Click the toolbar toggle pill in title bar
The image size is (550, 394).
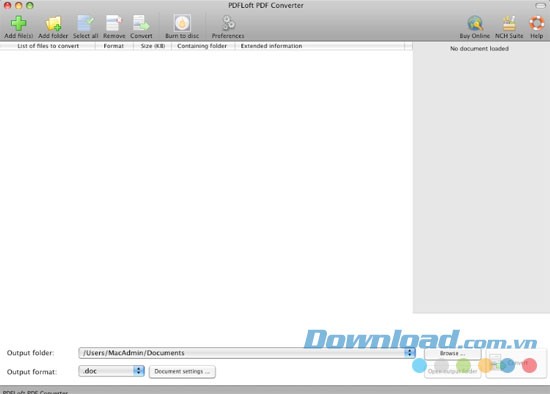point(541,6)
